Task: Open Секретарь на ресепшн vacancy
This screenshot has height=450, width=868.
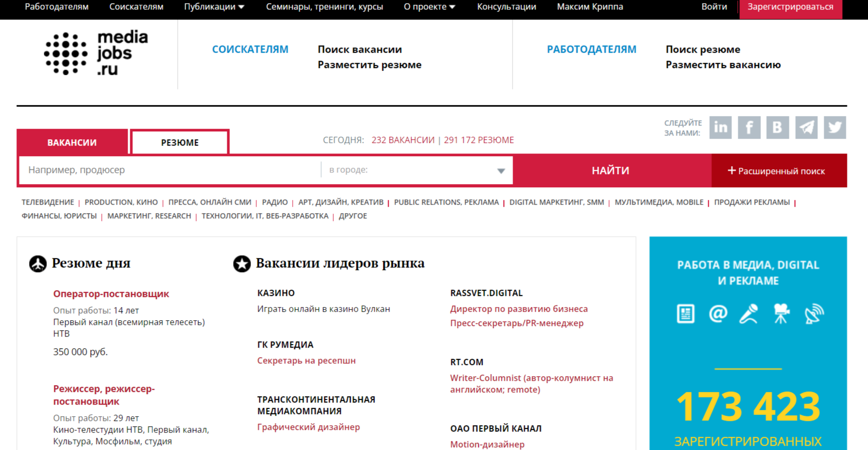Action: [x=306, y=361]
